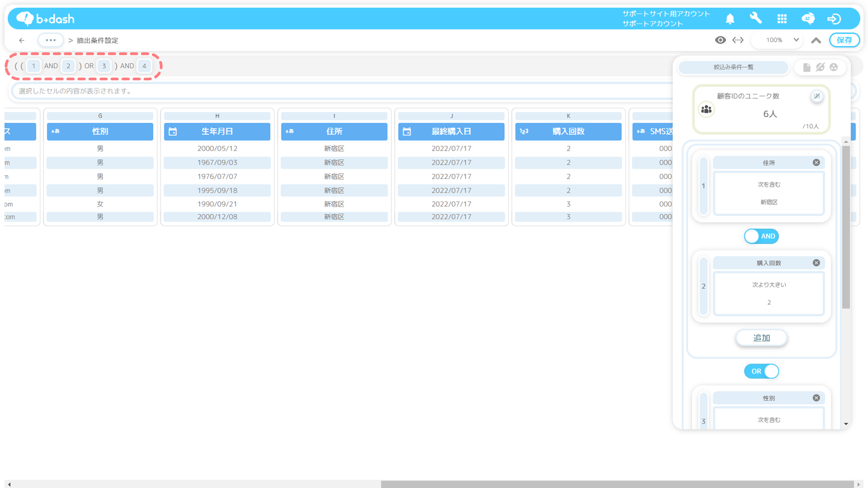Click the refresh icon on unique count card
The height and width of the screenshot is (488, 868).
click(x=817, y=96)
